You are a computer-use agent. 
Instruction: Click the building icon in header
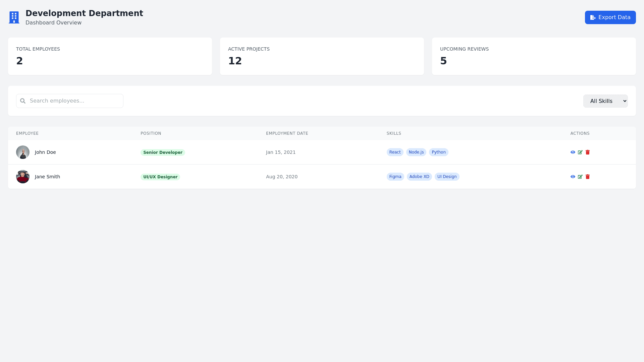click(x=14, y=17)
